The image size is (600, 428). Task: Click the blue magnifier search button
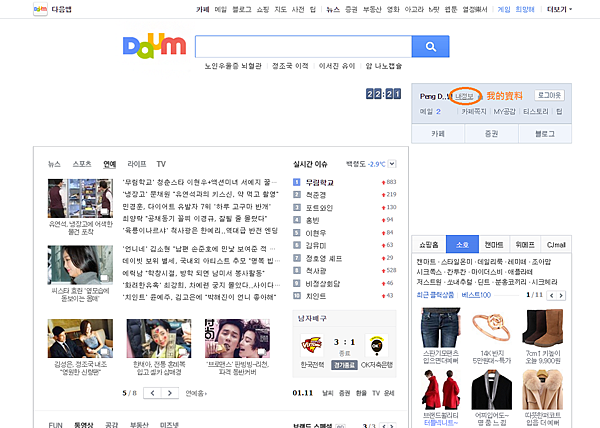430,46
